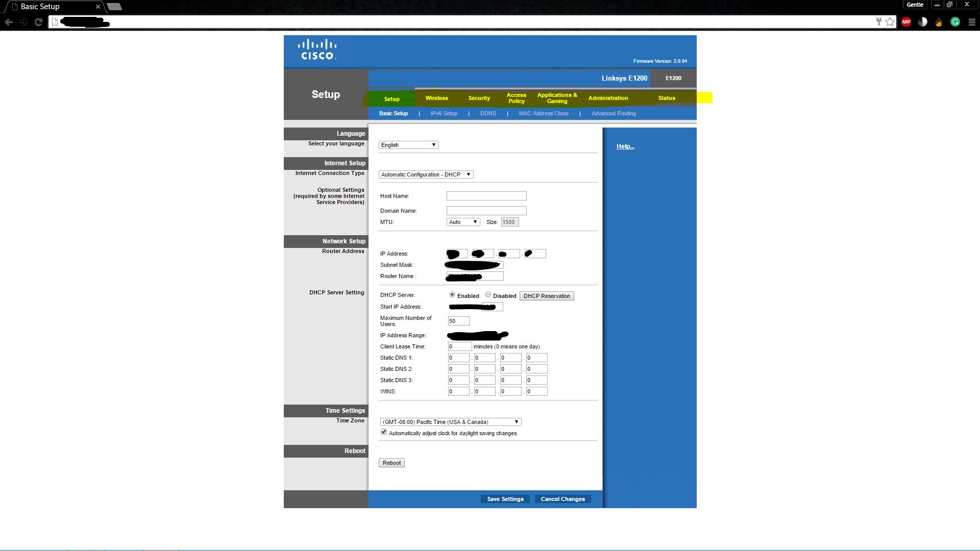Bookmark page with the star icon
The width and height of the screenshot is (980, 551).
point(890,22)
